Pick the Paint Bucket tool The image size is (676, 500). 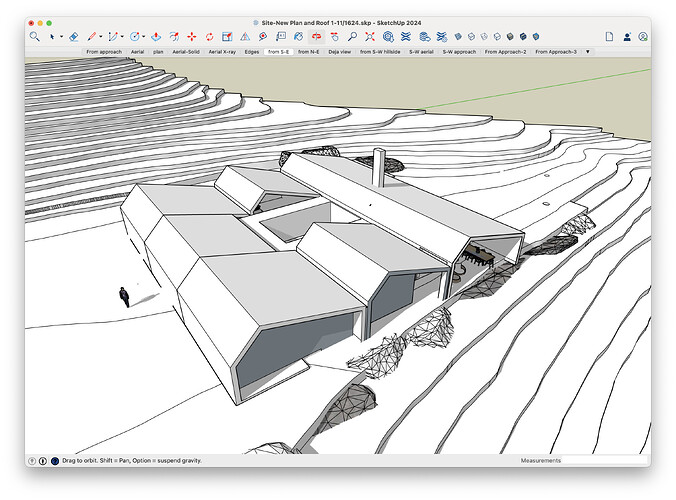[x=298, y=37]
